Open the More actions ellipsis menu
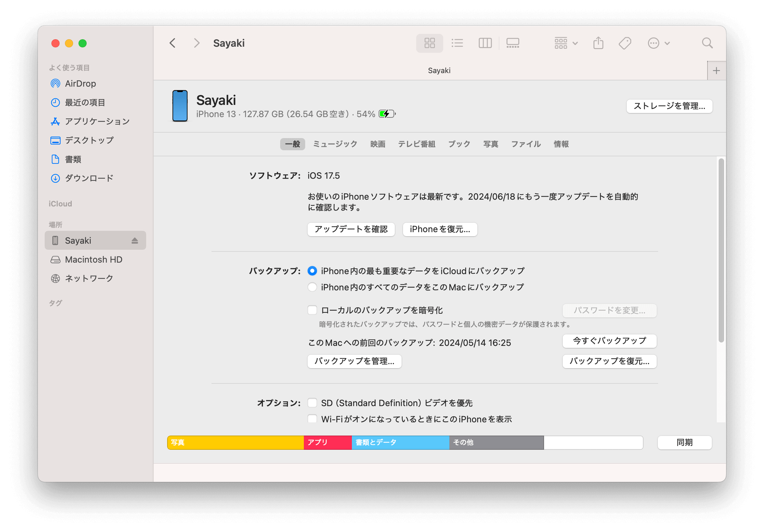Image resolution: width=764 pixels, height=532 pixels. tap(658, 43)
